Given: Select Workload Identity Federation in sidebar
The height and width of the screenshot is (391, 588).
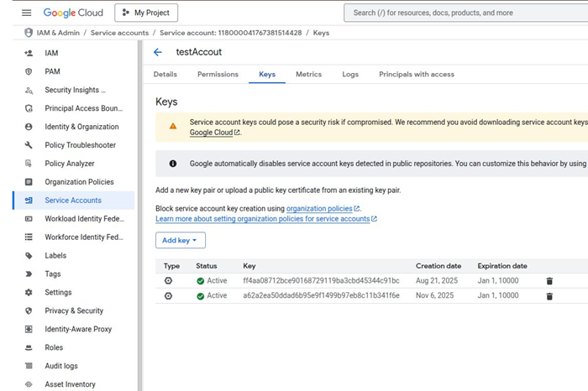Looking at the screenshot, I should (84, 219).
